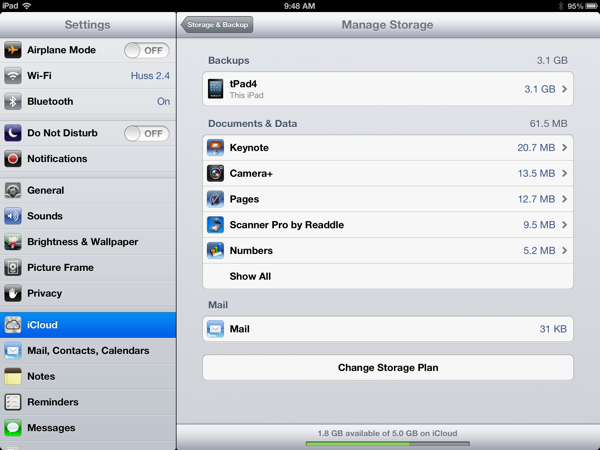
Task: Expand iPad4 backup details chevron
Action: pyautogui.click(x=565, y=89)
